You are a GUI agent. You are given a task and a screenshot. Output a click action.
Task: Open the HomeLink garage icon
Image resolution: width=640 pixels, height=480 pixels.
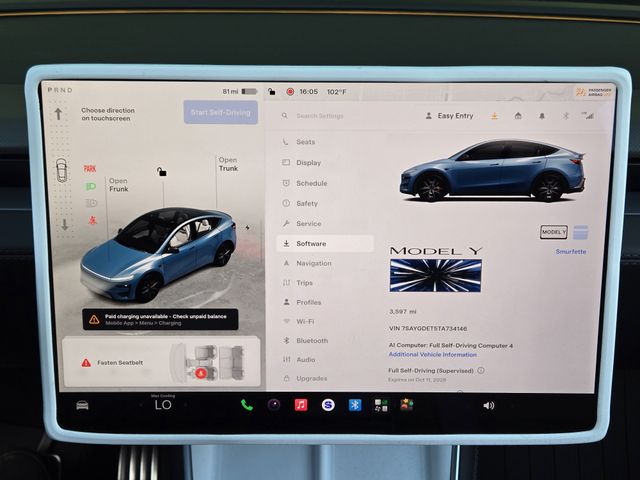coord(518,116)
